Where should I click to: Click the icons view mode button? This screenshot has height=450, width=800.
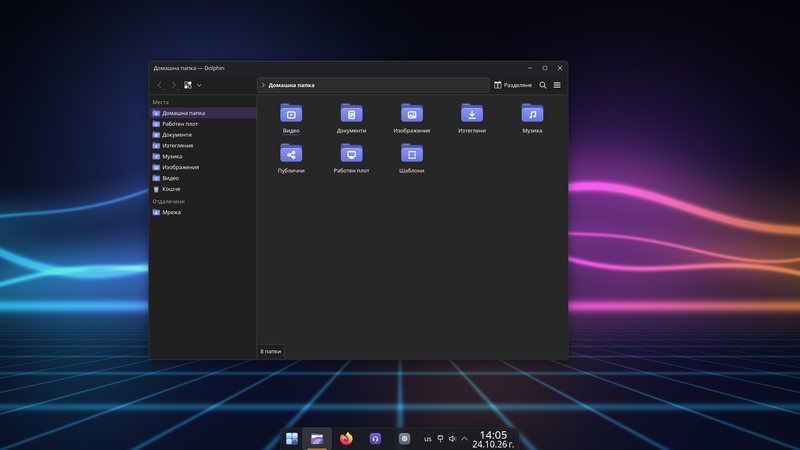[x=188, y=85]
